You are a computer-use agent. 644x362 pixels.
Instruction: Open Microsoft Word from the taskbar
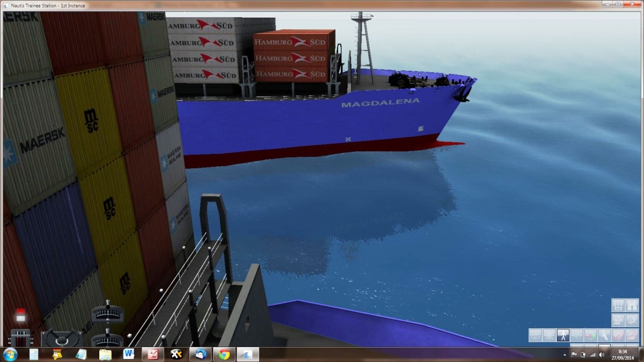[x=129, y=354]
